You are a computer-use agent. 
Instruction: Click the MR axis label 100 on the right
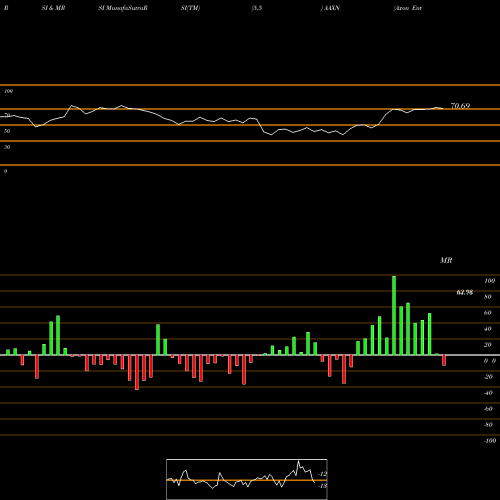click(489, 281)
